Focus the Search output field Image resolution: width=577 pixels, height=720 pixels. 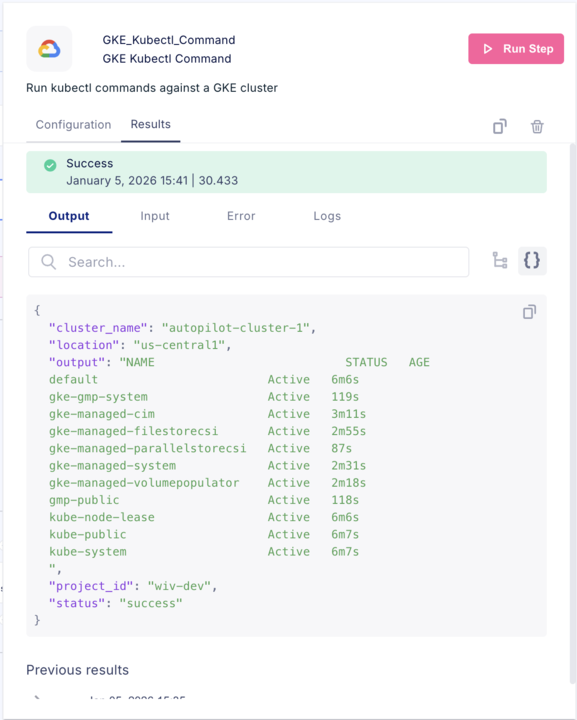tap(249, 262)
